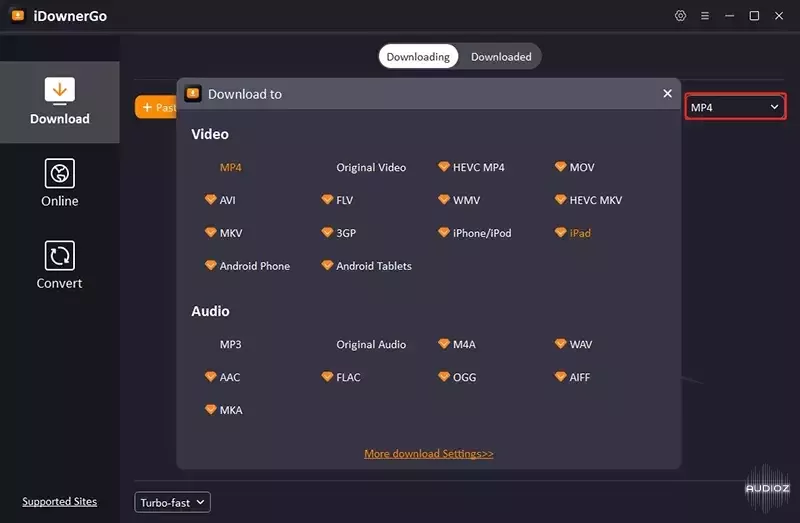The width and height of the screenshot is (800, 523).
Task: Click the iDownerGo app logo
Action: [18, 16]
